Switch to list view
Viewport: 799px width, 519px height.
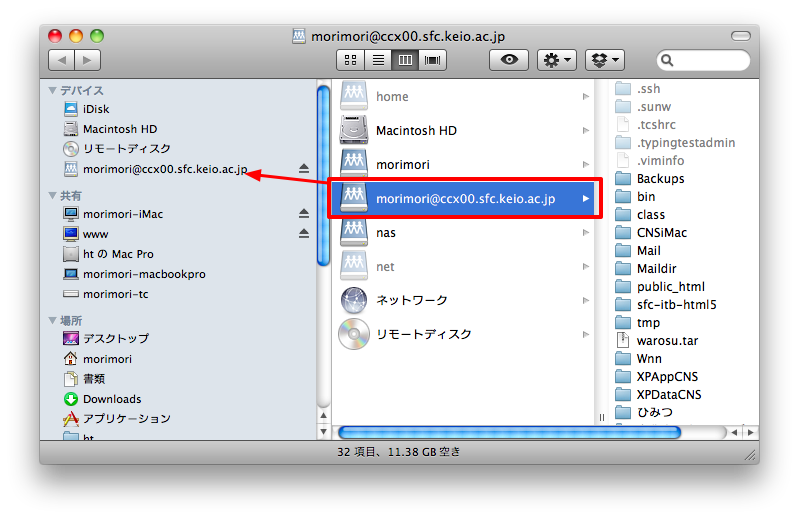pos(378,60)
